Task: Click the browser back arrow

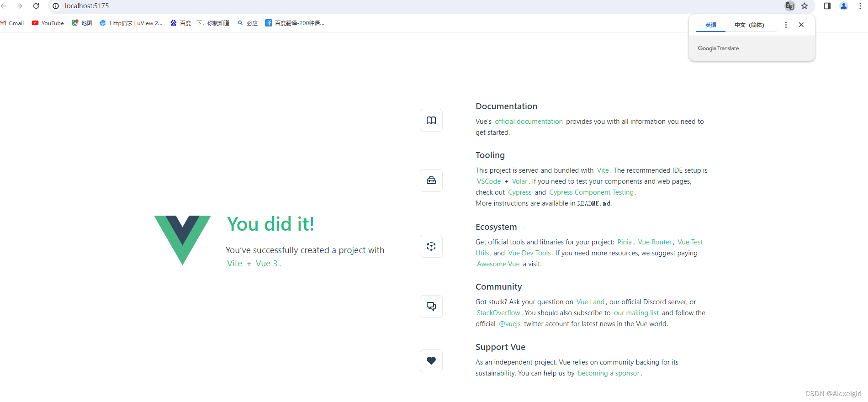Action: pos(4,6)
